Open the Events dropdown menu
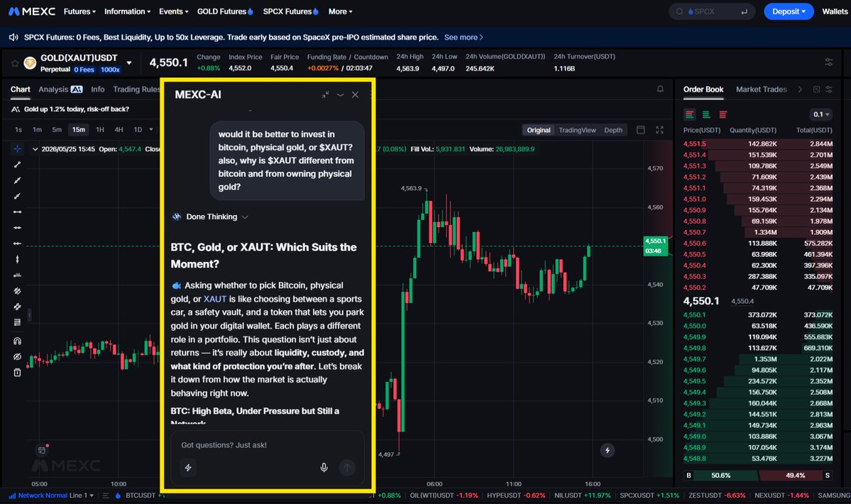 pyautogui.click(x=174, y=11)
